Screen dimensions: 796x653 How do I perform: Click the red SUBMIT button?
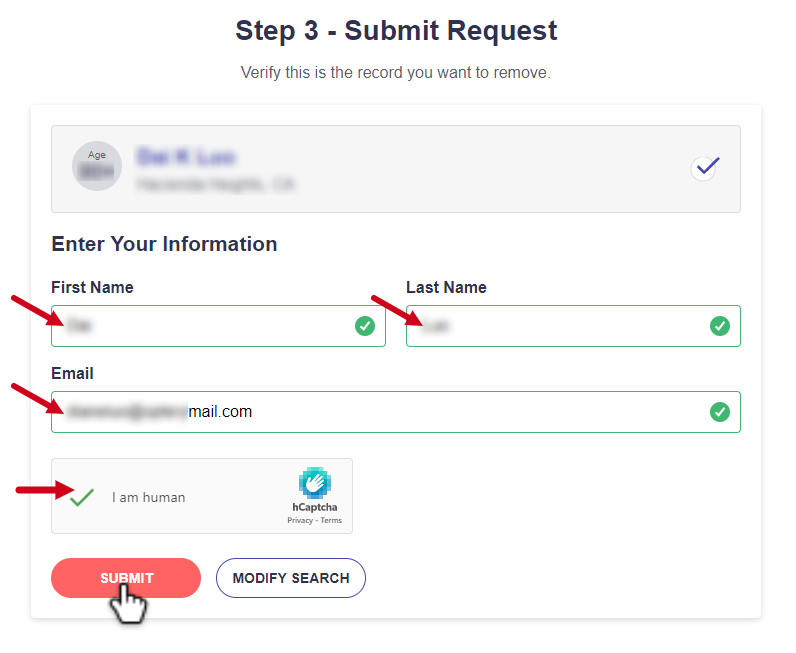point(126,578)
